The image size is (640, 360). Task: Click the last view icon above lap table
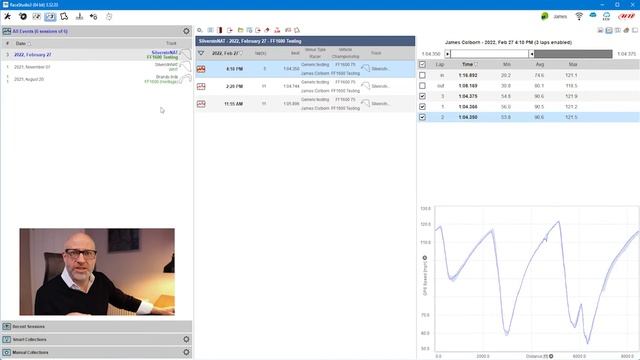635,30
